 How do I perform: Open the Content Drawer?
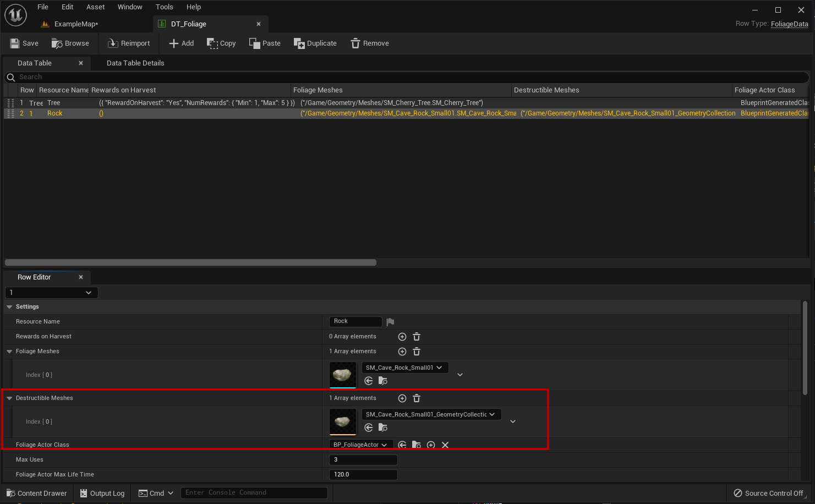point(37,493)
